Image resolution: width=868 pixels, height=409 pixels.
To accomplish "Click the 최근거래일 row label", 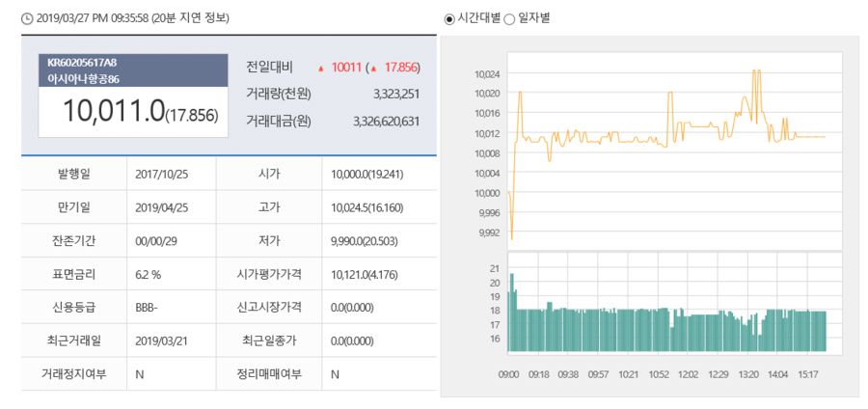I will 73,340.
